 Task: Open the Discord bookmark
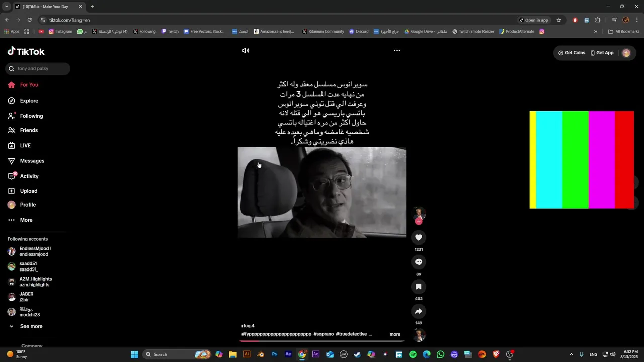359,31
